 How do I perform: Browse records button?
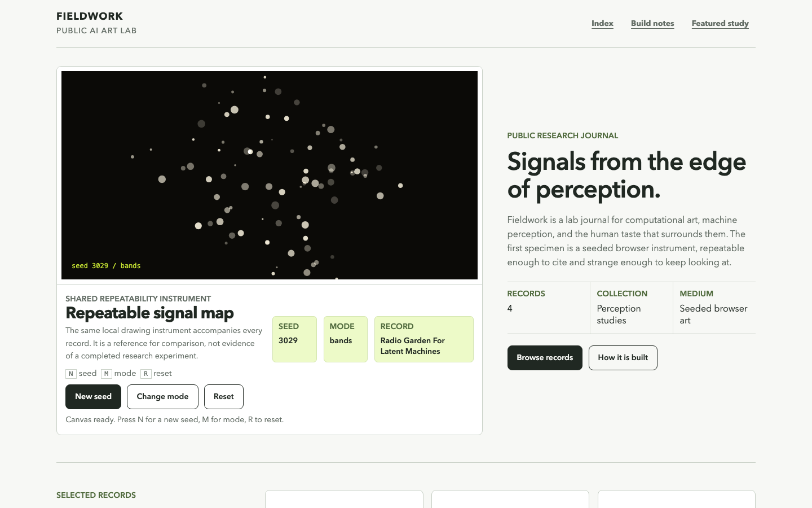[545, 358]
